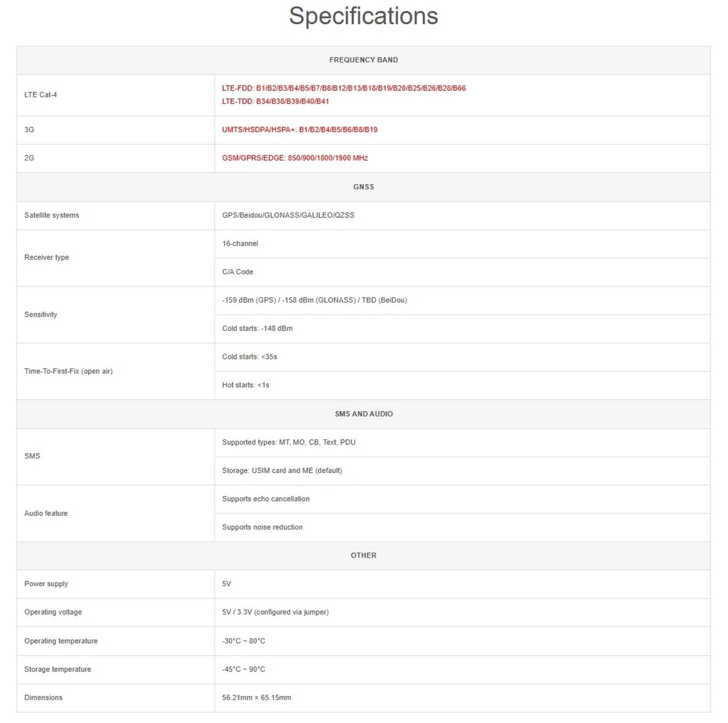This screenshot has height=723, width=728.
Task: Click the SMS AND AUDIO section header
Action: [x=363, y=414]
